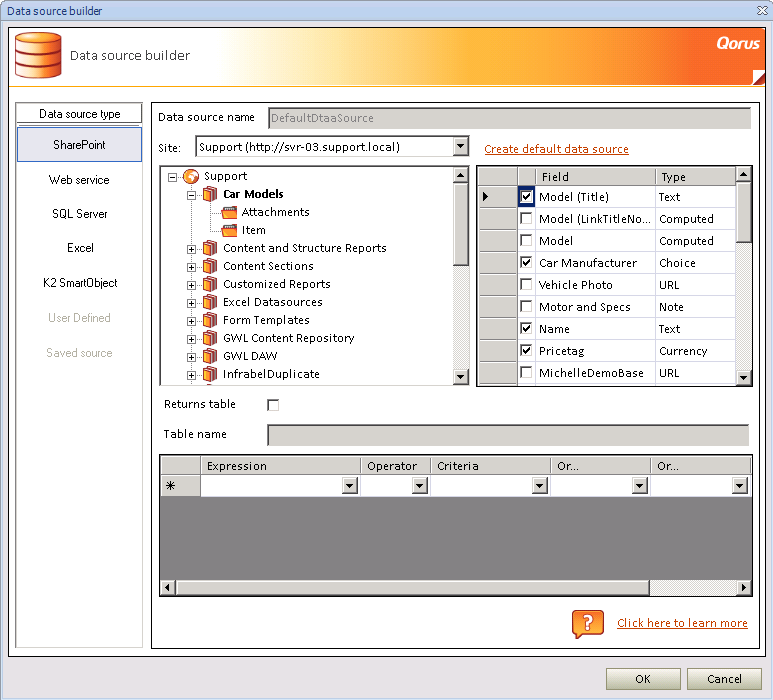This screenshot has height=700, width=773.
Task: Click the criteria grid horizontal scrollbar thumb
Action: tap(413, 587)
